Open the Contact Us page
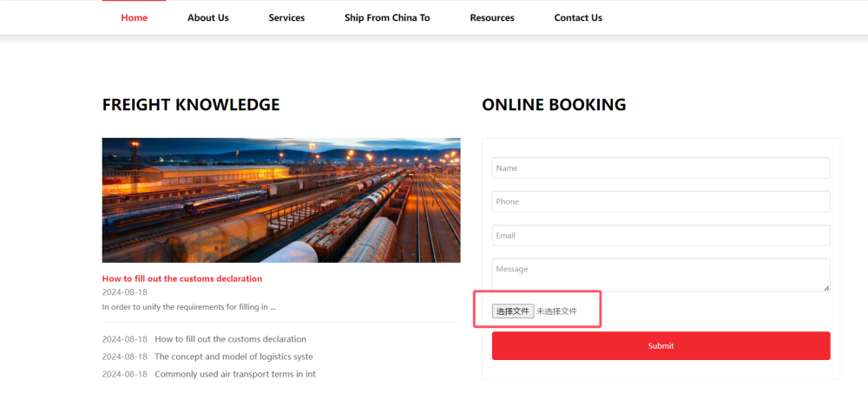The width and height of the screenshot is (868, 406). click(x=578, y=17)
